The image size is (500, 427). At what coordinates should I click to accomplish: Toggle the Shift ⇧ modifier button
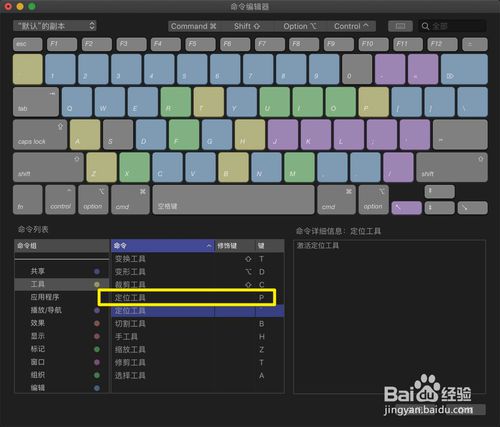[x=247, y=26]
